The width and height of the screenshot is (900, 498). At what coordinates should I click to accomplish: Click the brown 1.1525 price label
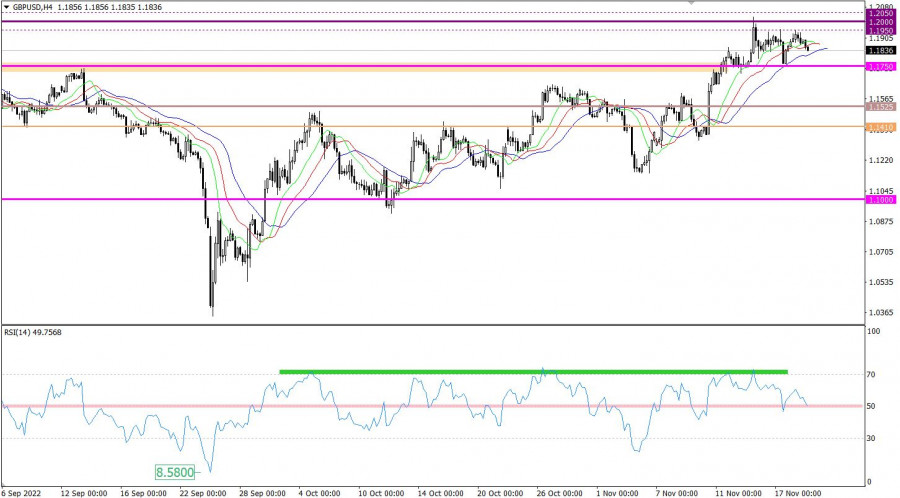click(x=881, y=107)
